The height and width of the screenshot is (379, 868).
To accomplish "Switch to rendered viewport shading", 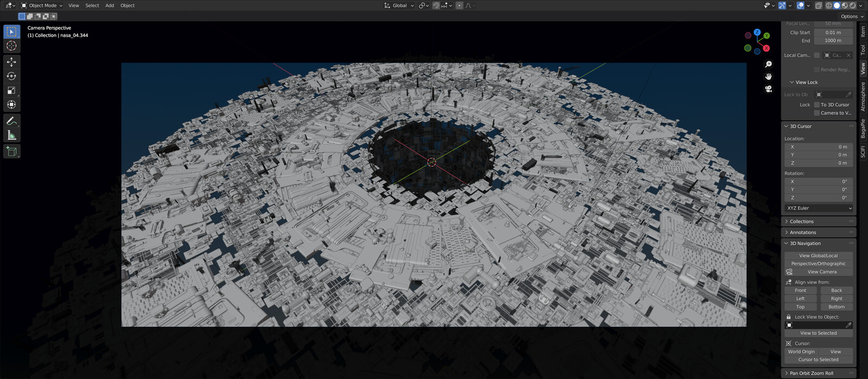I will (852, 5).
